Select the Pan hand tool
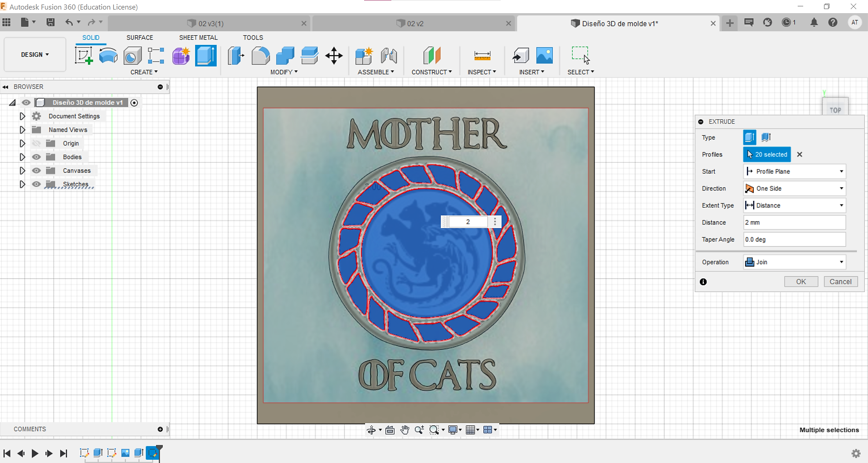The height and width of the screenshot is (463, 868). [x=405, y=430]
